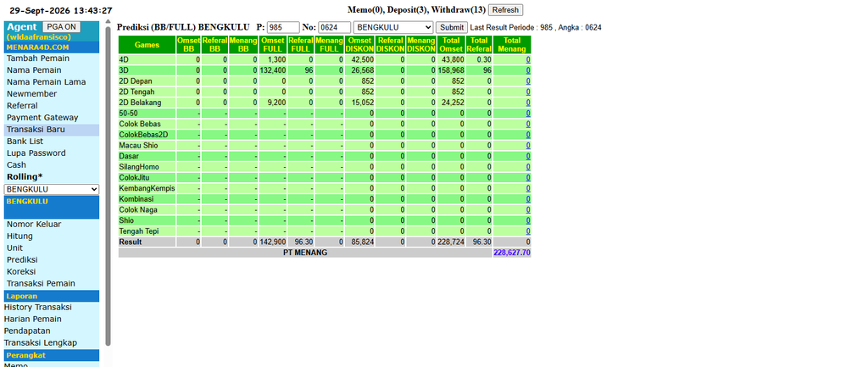The image size is (868, 367).
Task: Open Tambah Pemain in the sidebar
Action: [x=37, y=58]
